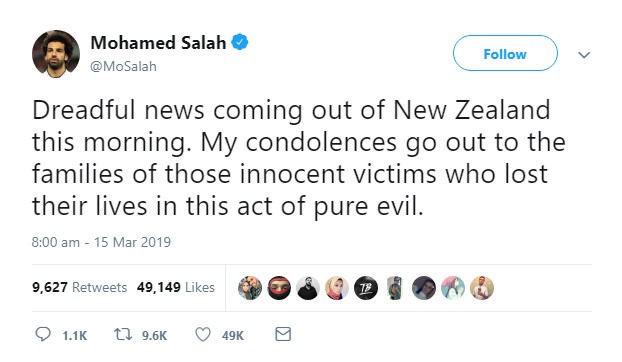
Task: Click the envelope direct message icon
Action: (x=283, y=334)
